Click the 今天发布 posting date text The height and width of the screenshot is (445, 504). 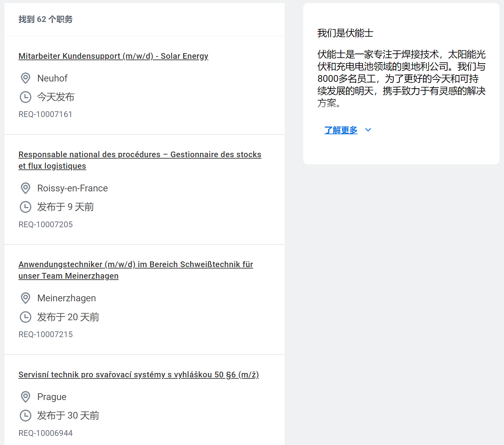(56, 97)
